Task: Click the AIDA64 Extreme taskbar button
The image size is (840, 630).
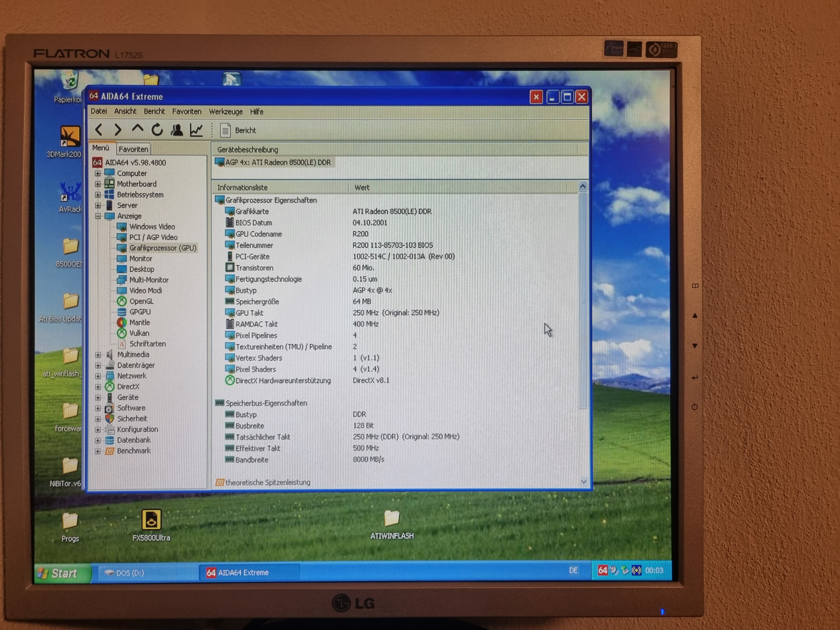Action: (250, 572)
